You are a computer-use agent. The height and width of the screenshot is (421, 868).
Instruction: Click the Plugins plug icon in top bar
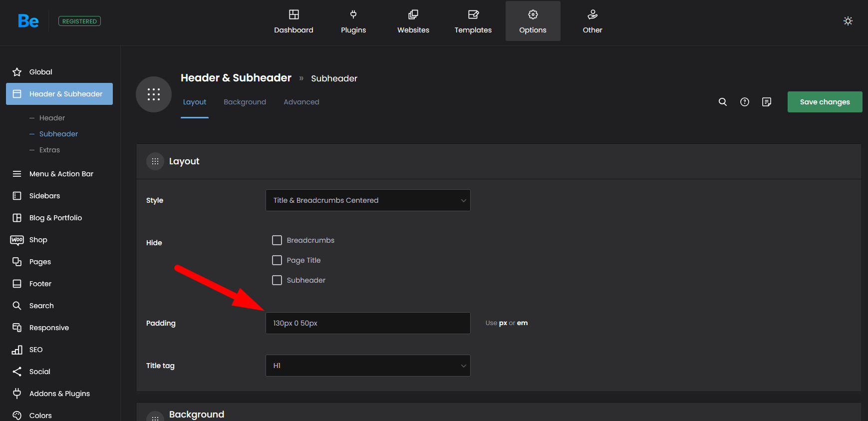(x=353, y=14)
